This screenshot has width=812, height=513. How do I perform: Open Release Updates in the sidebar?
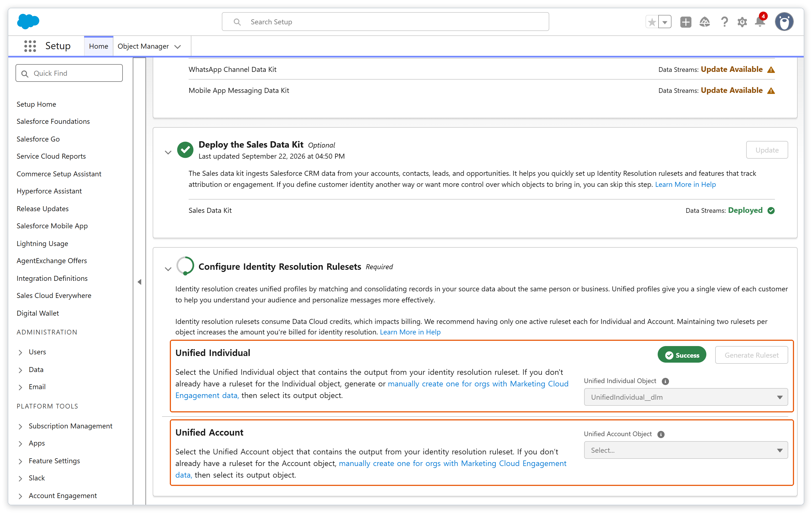tap(43, 209)
